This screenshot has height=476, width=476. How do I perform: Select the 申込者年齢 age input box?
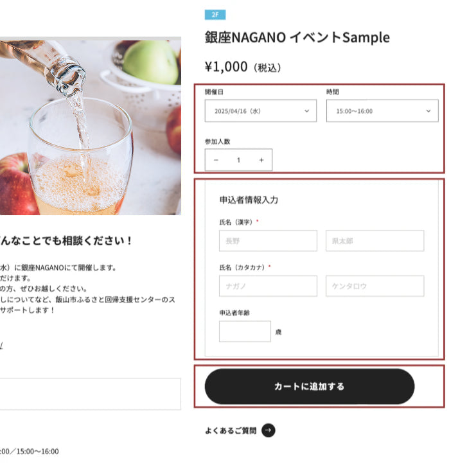[x=245, y=331]
